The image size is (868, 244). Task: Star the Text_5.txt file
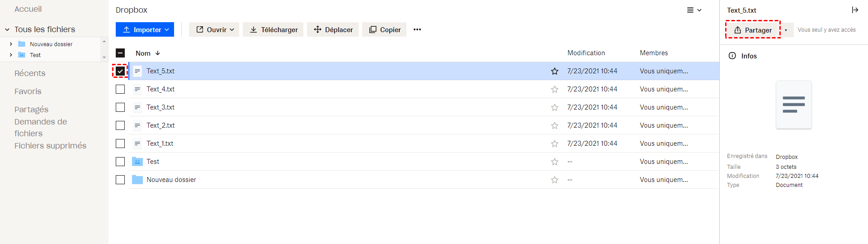pos(554,71)
